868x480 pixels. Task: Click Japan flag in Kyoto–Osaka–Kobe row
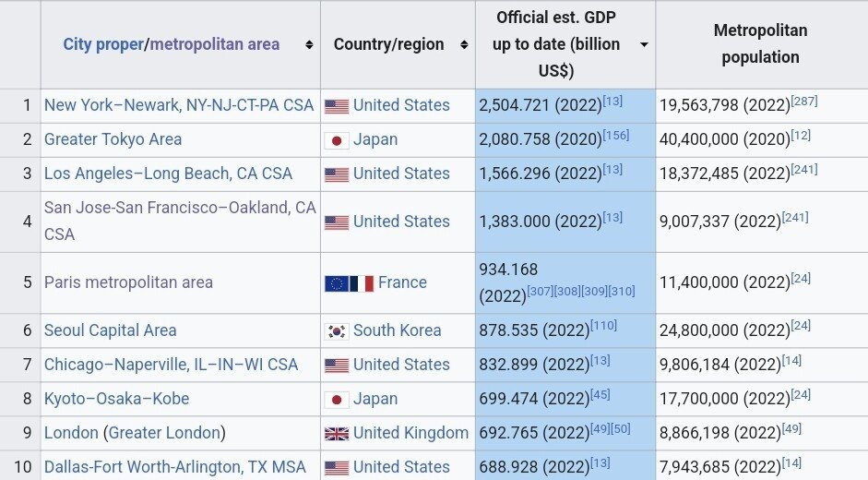(x=337, y=400)
